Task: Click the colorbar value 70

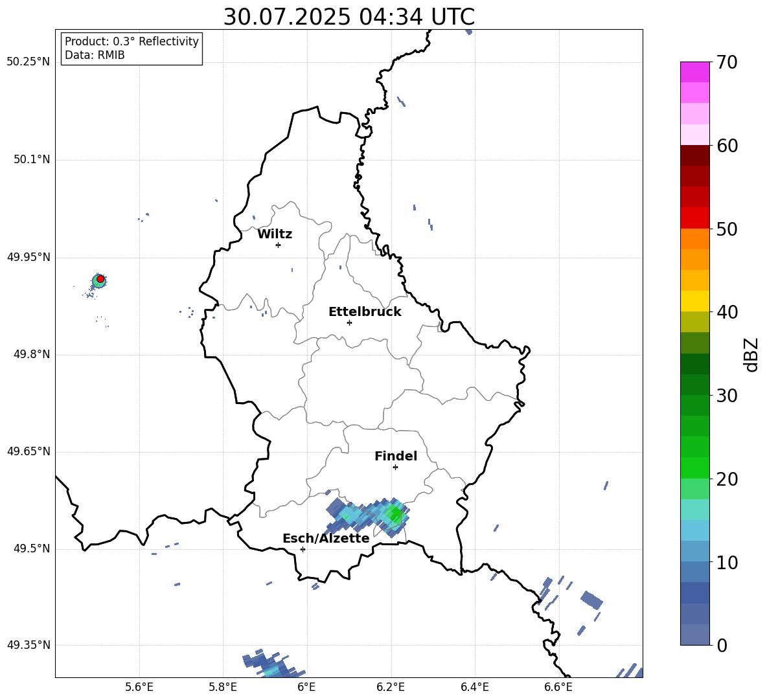Action: click(x=727, y=62)
